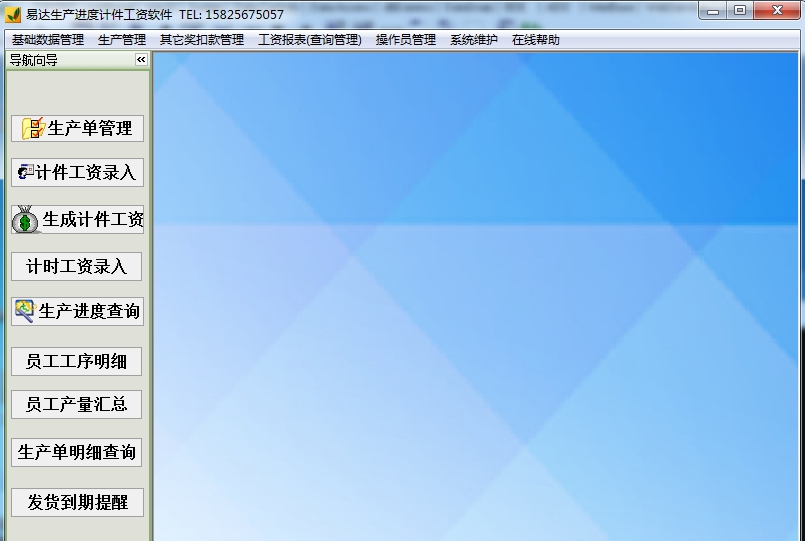This screenshot has height=541, width=805.
Task: Open 员工产量汇总
Action: [76, 404]
